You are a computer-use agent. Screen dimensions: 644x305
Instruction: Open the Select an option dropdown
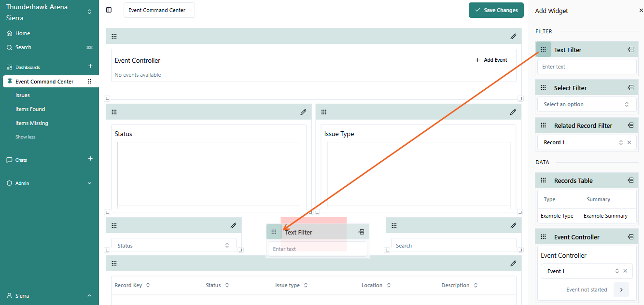click(x=587, y=104)
